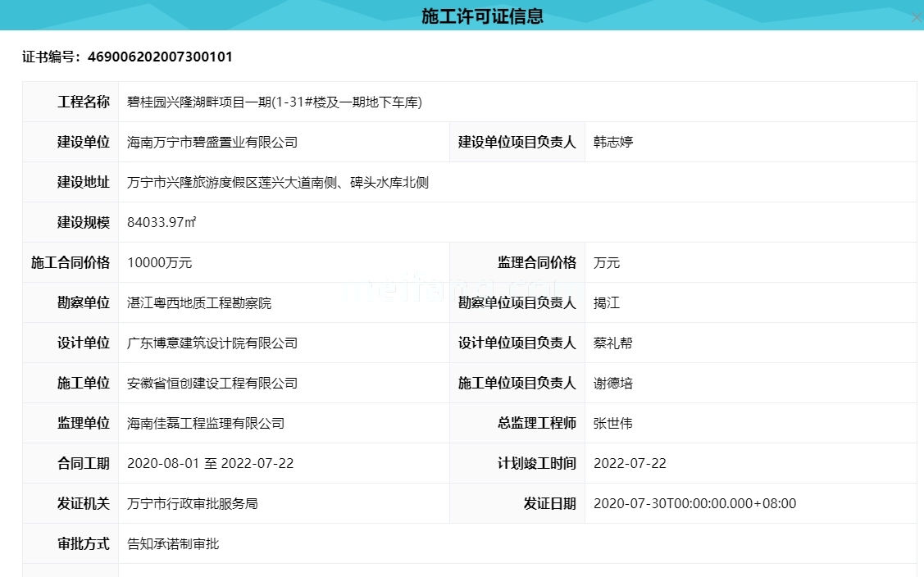The image size is (924, 577).
Task: Select the contract period 2020-08-01 至 2022-07-22
Action: coord(211,463)
